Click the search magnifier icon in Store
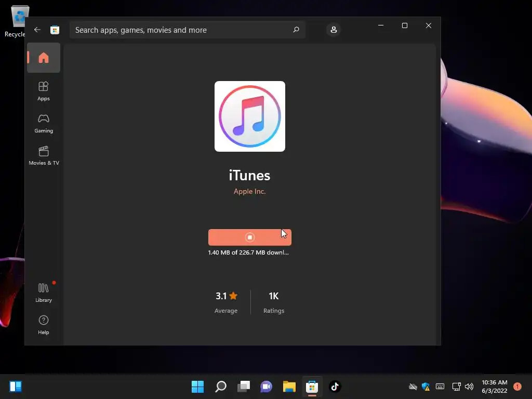 [x=296, y=30]
